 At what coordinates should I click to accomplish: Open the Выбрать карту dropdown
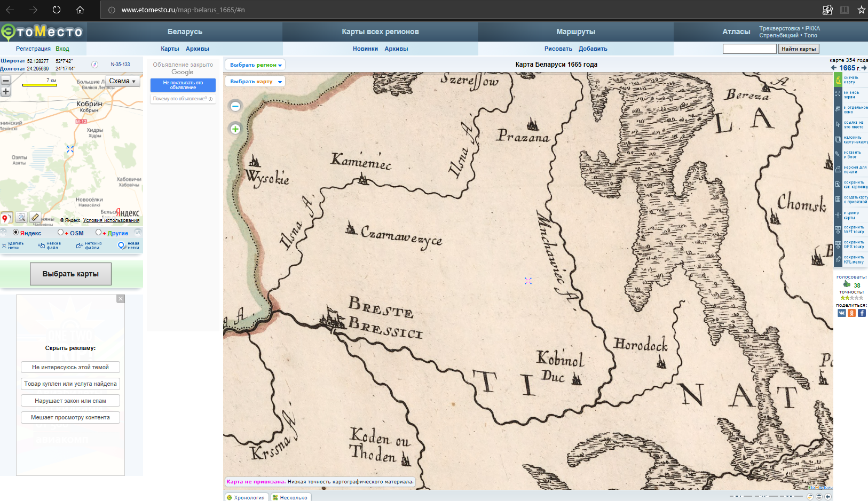[255, 82]
